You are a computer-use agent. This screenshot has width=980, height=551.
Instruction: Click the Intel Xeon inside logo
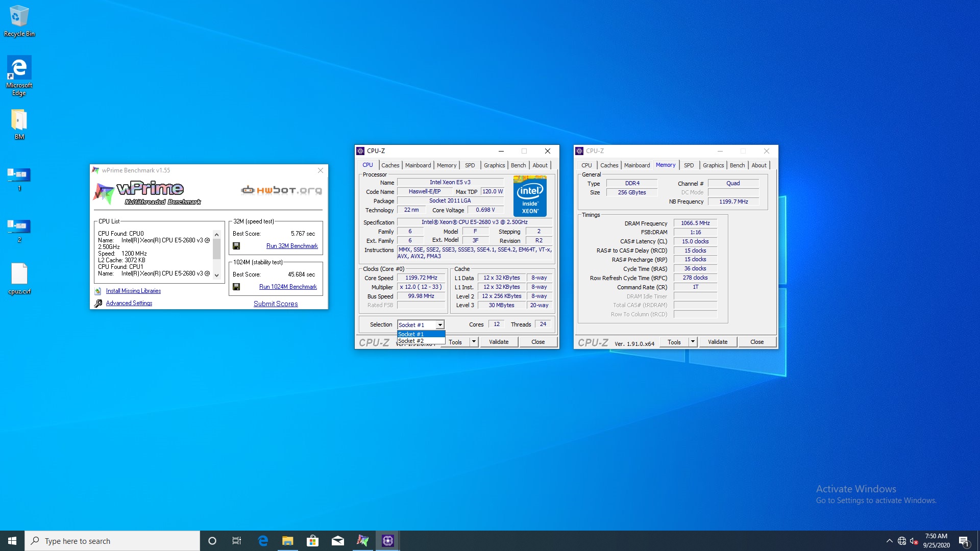(x=530, y=196)
